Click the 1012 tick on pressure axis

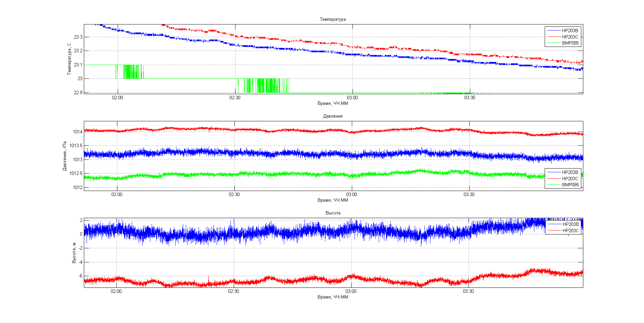tap(78, 188)
